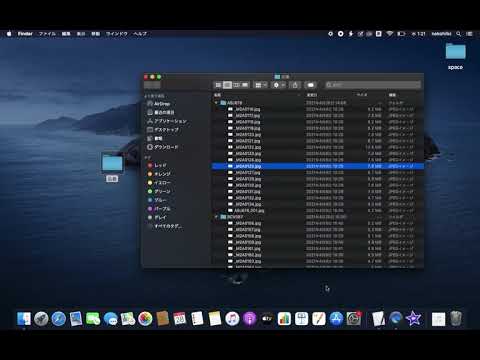Collapse the first folder's disclosure triangle
Viewport: 480px width, 360px height.
tap(217, 103)
